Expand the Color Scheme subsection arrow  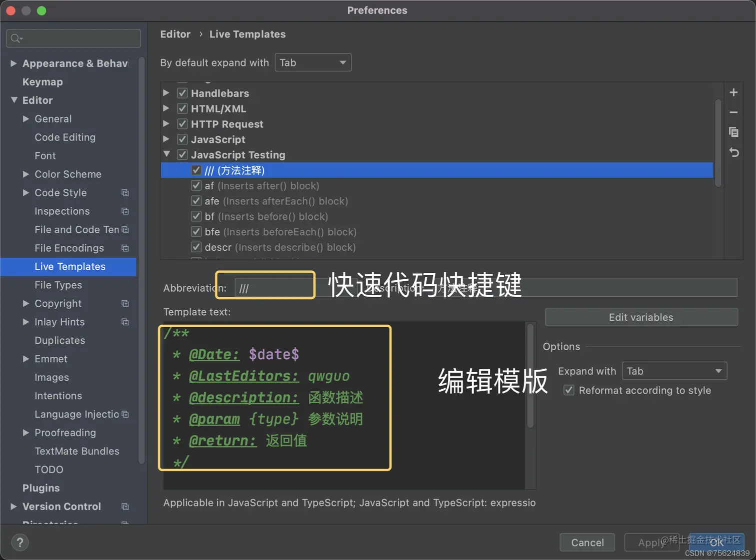pos(26,174)
